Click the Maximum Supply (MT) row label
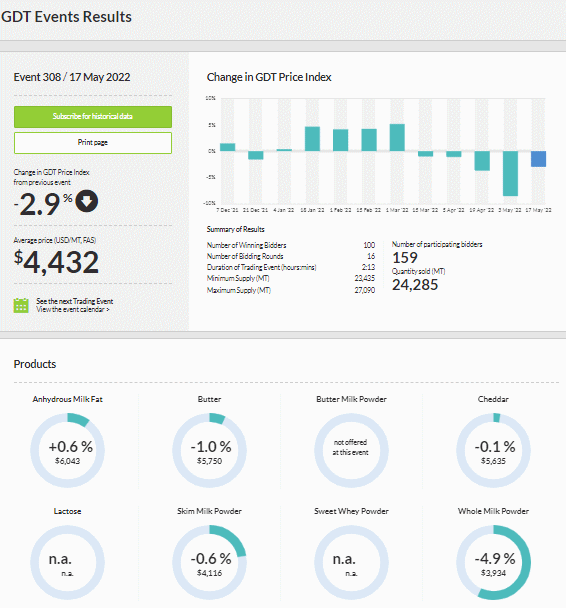566x608 pixels. click(x=239, y=290)
